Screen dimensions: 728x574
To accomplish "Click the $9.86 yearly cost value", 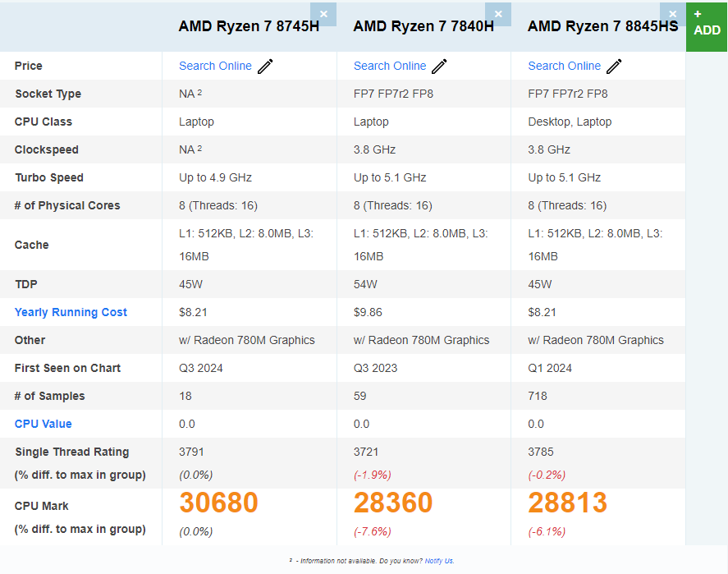I will tap(368, 312).
